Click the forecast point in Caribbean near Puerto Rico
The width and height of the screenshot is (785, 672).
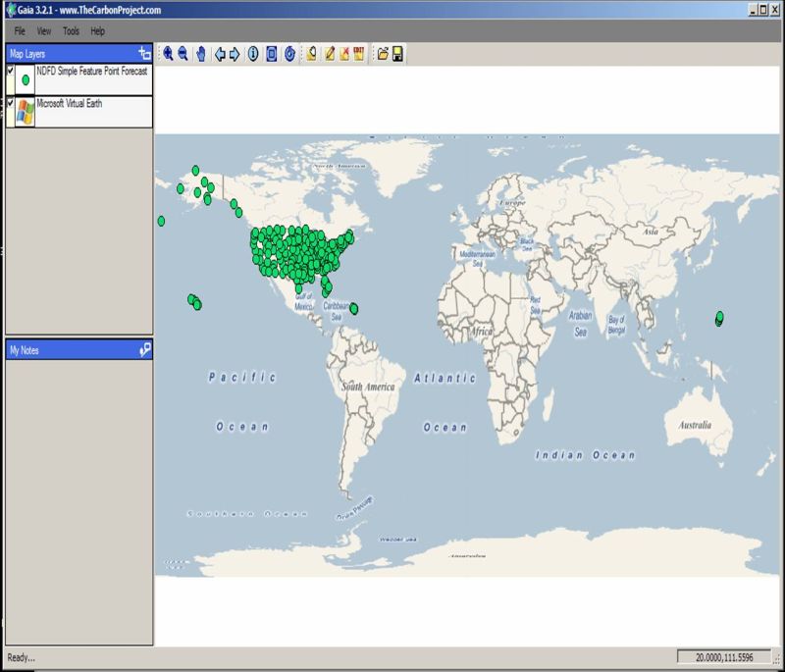[354, 309]
